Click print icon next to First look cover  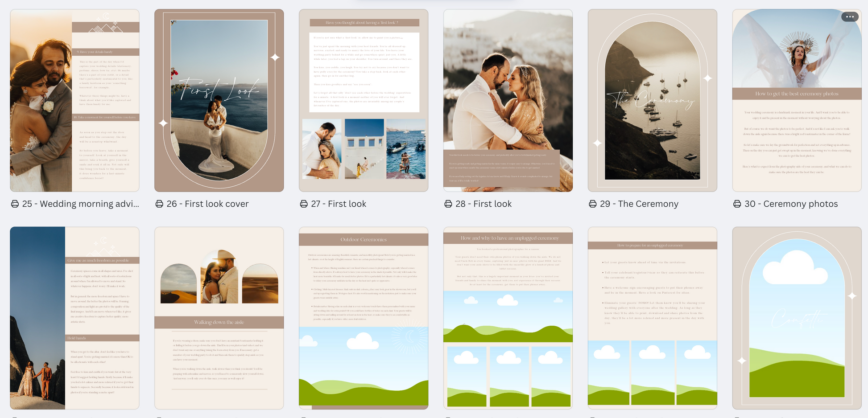coord(159,204)
